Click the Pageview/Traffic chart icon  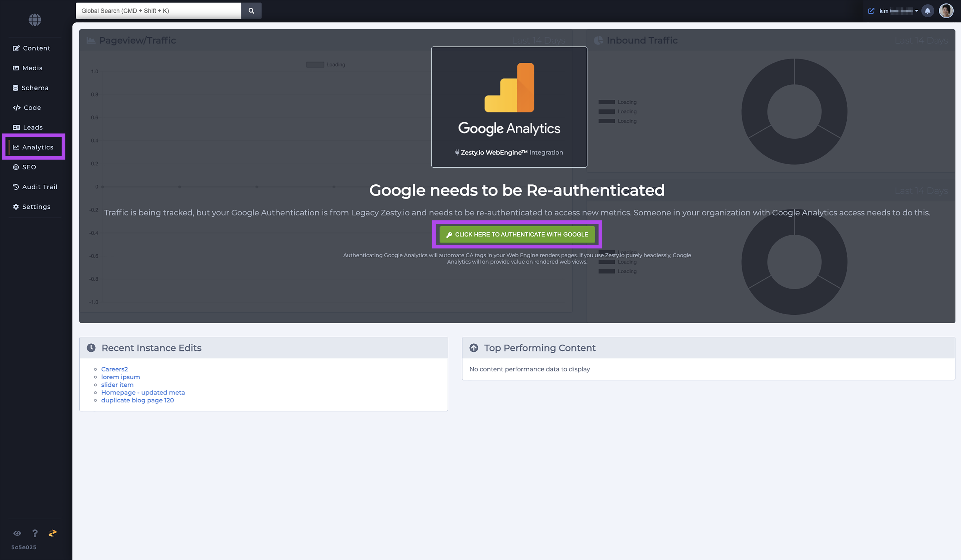tap(91, 40)
